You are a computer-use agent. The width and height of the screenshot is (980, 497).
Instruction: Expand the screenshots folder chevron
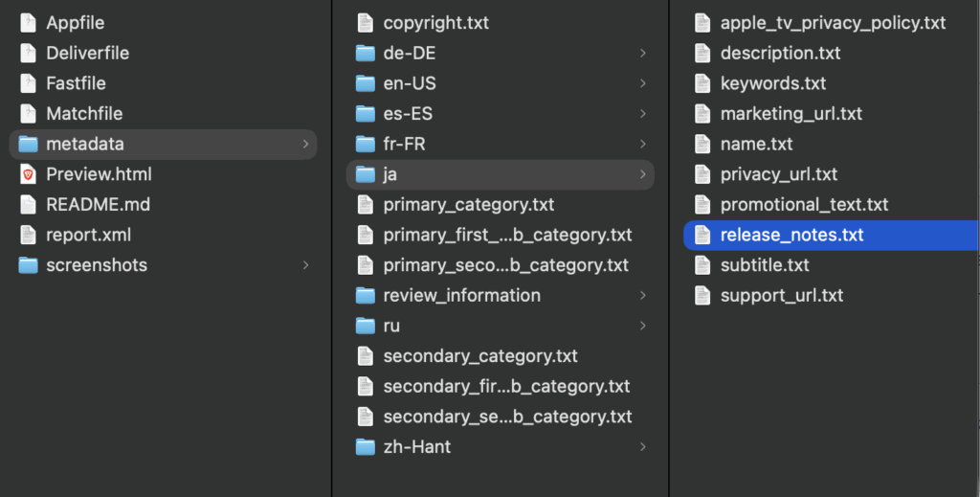coord(305,265)
